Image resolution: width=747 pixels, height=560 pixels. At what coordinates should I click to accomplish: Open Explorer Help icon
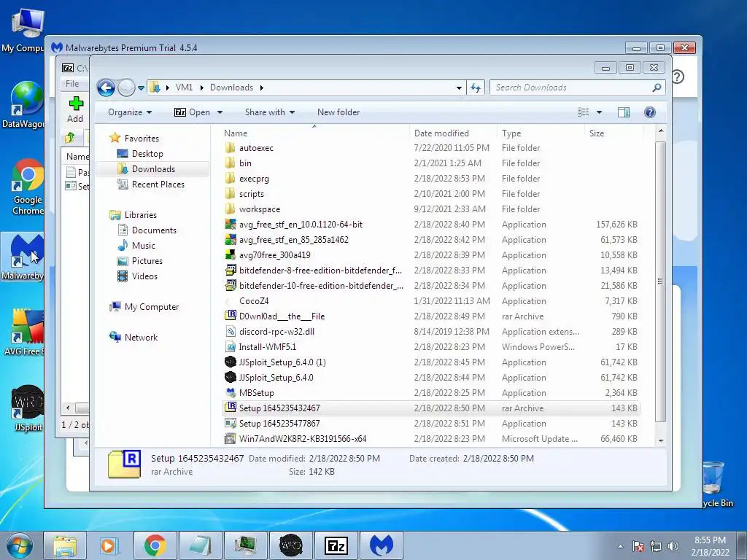click(x=649, y=112)
